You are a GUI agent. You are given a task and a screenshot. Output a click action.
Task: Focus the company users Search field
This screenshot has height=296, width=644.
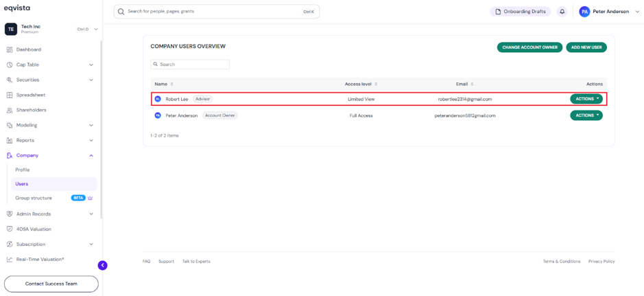click(190, 65)
